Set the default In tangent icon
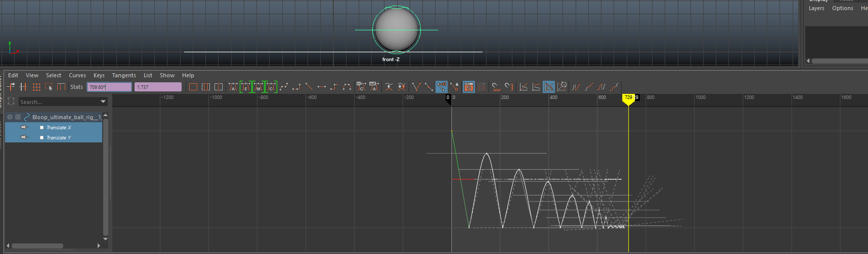 coord(361,87)
